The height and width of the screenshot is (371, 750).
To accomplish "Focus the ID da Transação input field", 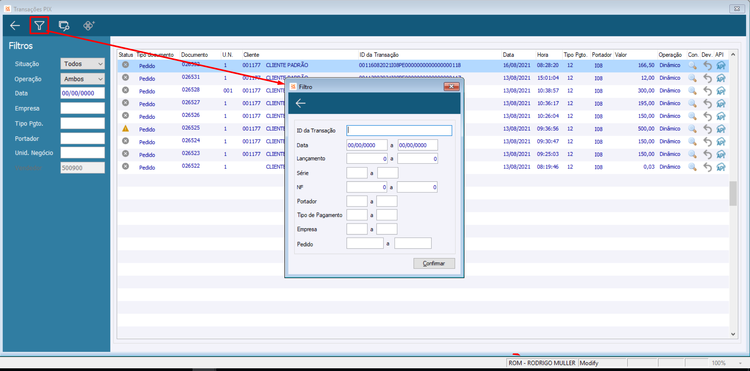I will pos(399,131).
